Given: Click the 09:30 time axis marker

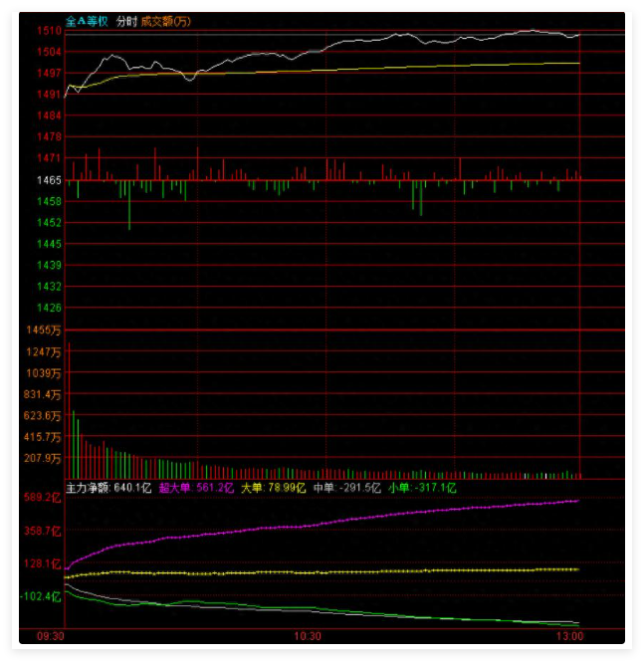Looking at the screenshot, I should click(51, 636).
